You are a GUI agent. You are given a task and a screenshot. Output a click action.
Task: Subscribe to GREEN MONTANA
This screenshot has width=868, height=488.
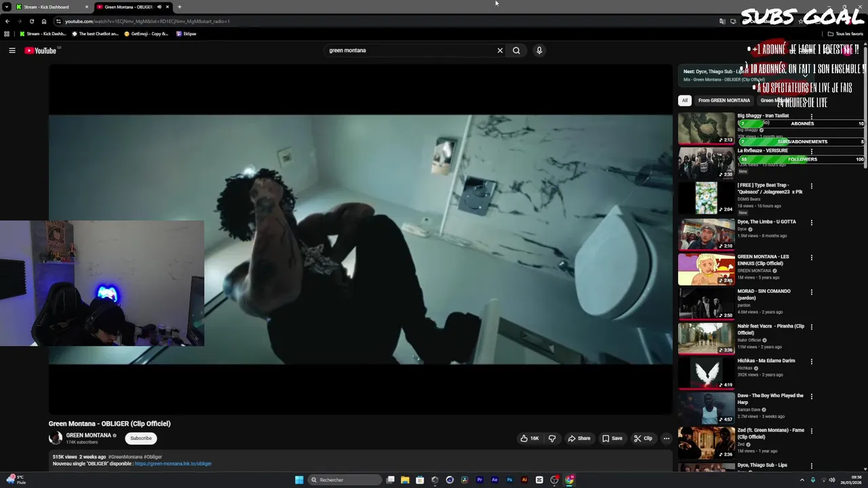[141, 439]
